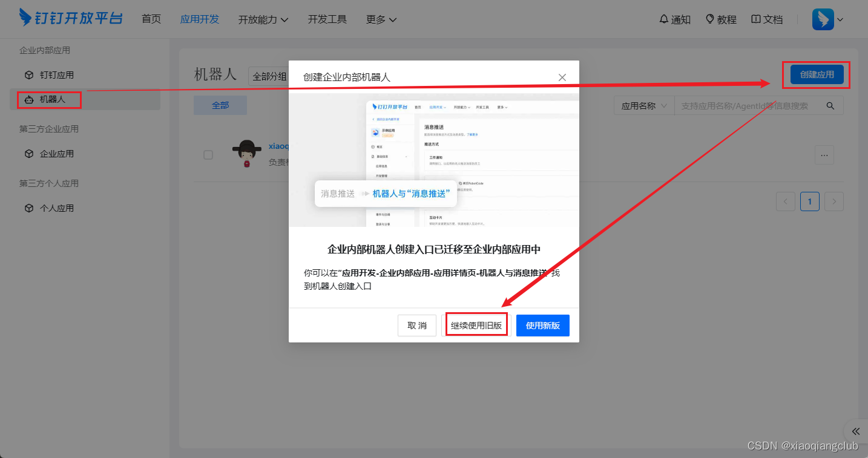
Task: Click the 第三方企业应用 sidebar heading
Action: click(x=49, y=129)
